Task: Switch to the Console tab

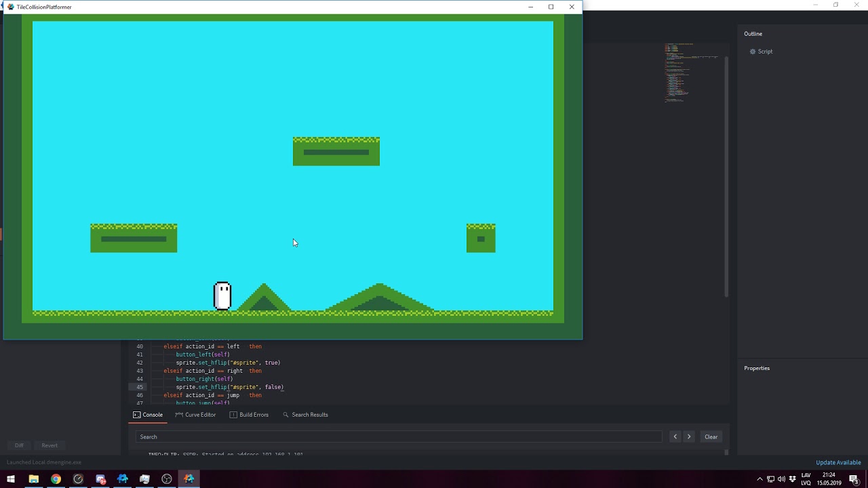Action: (x=148, y=415)
